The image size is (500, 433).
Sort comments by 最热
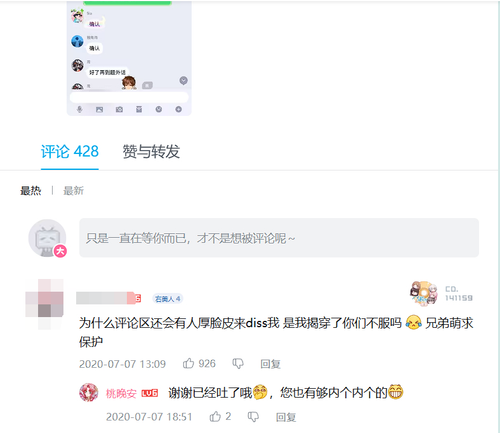[x=31, y=191]
